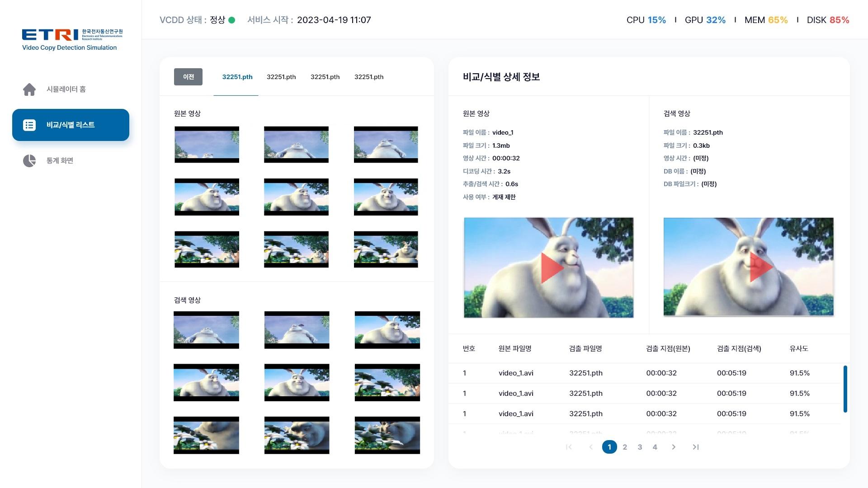The height and width of the screenshot is (488, 868).
Task: Select the 비교/식별 리스트 list icon
Action: [x=29, y=125]
